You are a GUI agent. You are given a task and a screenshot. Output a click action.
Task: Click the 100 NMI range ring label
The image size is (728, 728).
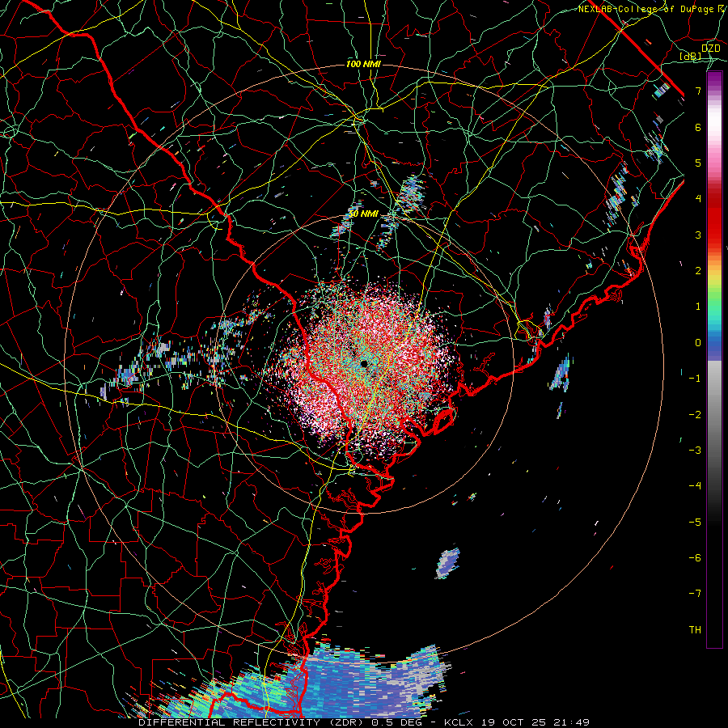(x=363, y=64)
